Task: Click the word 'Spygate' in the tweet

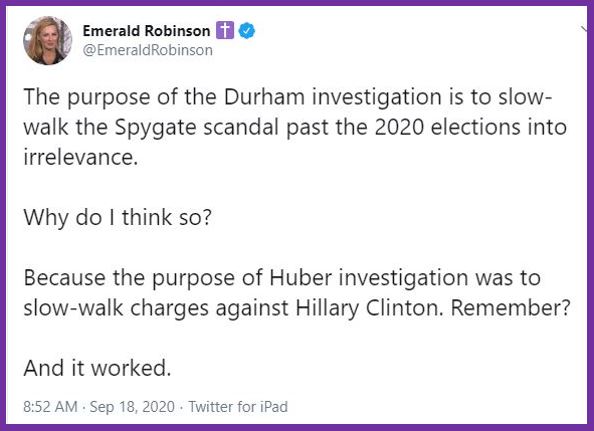Action: 155,127
